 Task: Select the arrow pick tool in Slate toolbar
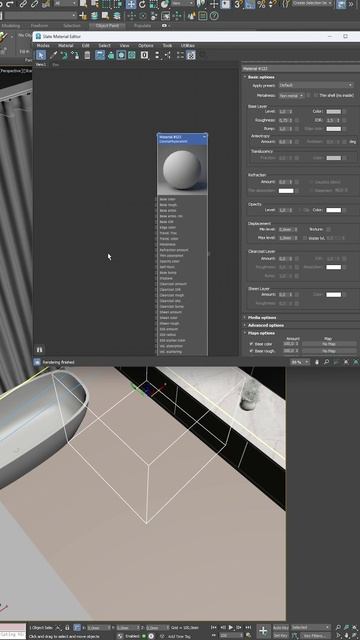click(x=41, y=55)
